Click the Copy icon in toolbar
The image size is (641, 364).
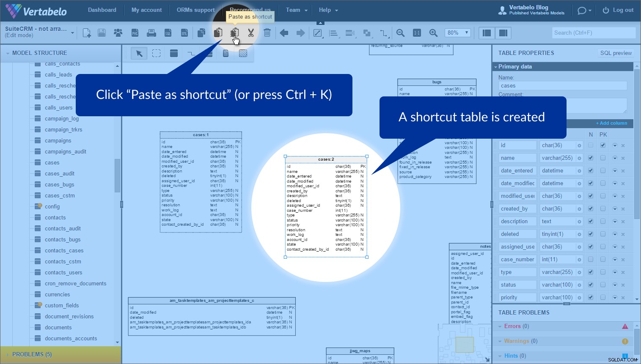(201, 33)
